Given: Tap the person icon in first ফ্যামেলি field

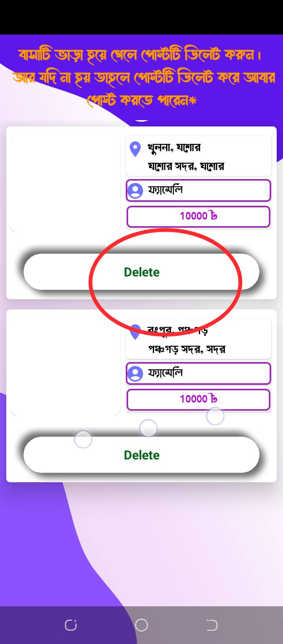Looking at the screenshot, I should coord(135,190).
